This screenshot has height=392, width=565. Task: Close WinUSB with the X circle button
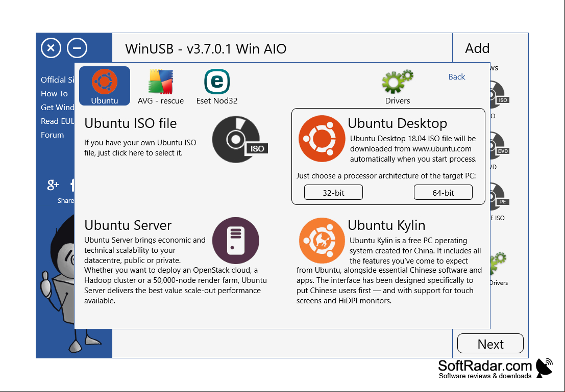[51, 48]
